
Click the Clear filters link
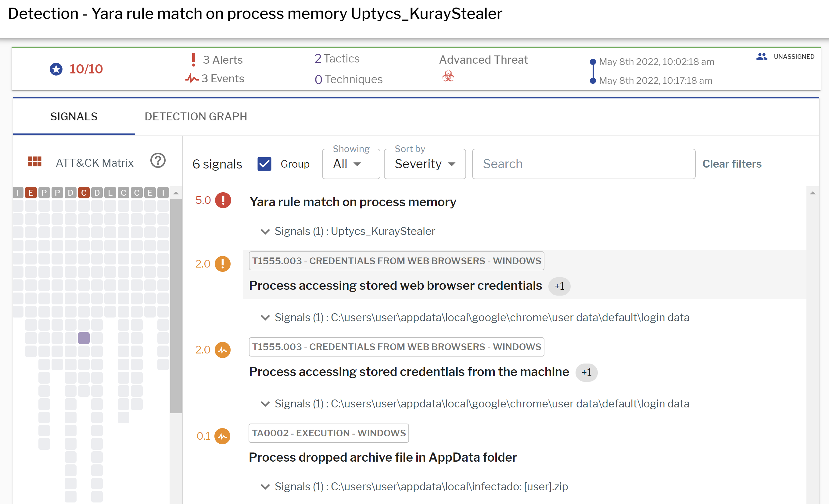(x=732, y=164)
